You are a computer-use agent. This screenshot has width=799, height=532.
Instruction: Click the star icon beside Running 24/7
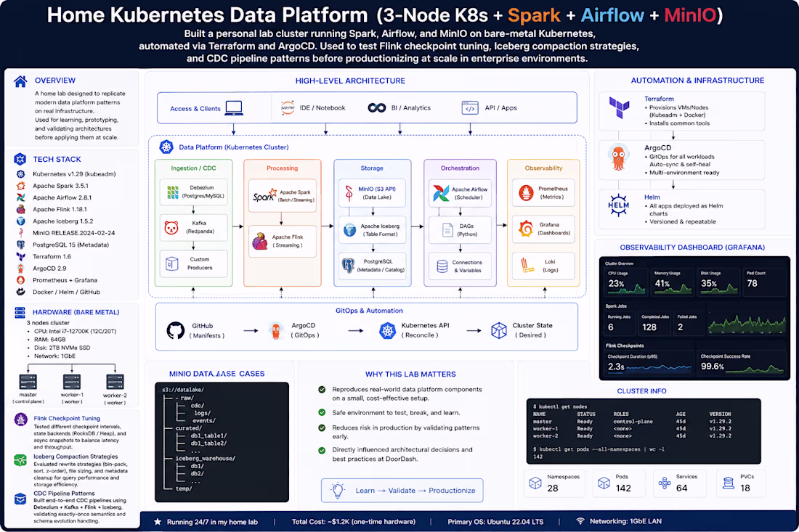pyautogui.click(x=158, y=522)
